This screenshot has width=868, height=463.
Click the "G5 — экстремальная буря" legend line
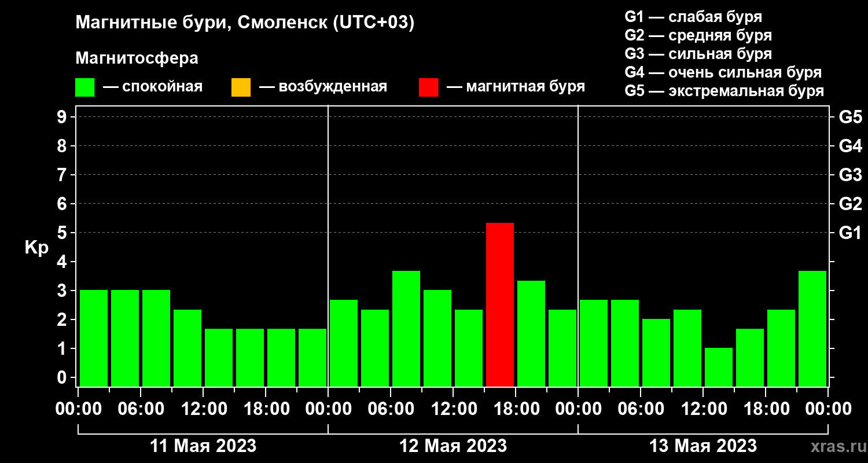724,91
